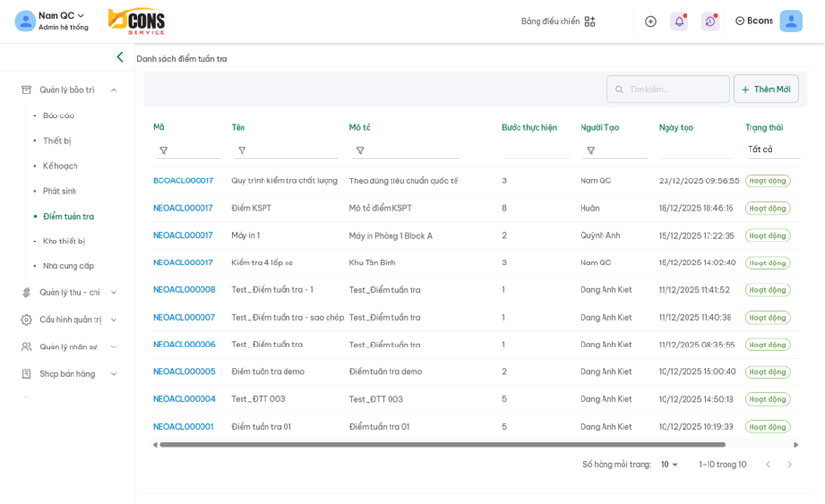The width and height of the screenshot is (825, 504).
Task: Expand the Quản lý nhân sự menu
Action: [69, 347]
